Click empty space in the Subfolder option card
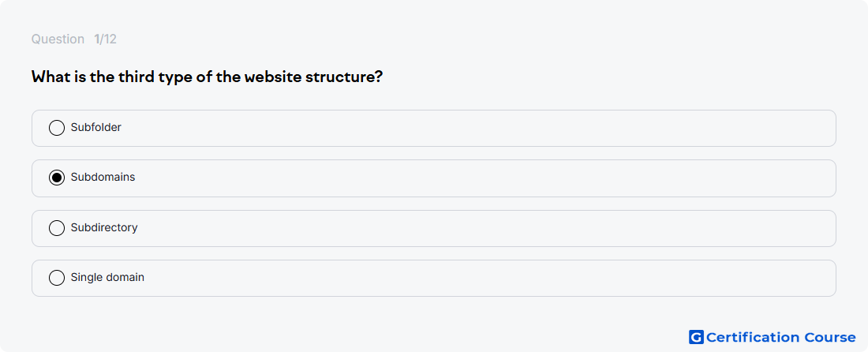The width and height of the screenshot is (868, 352). [x=476, y=128]
